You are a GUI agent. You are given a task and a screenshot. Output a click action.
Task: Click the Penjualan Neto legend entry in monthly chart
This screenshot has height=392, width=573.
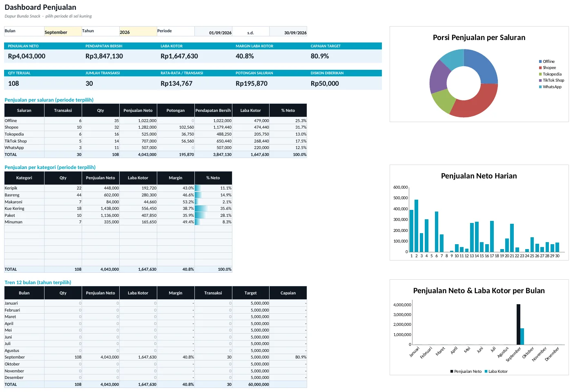[x=466, y=372]
